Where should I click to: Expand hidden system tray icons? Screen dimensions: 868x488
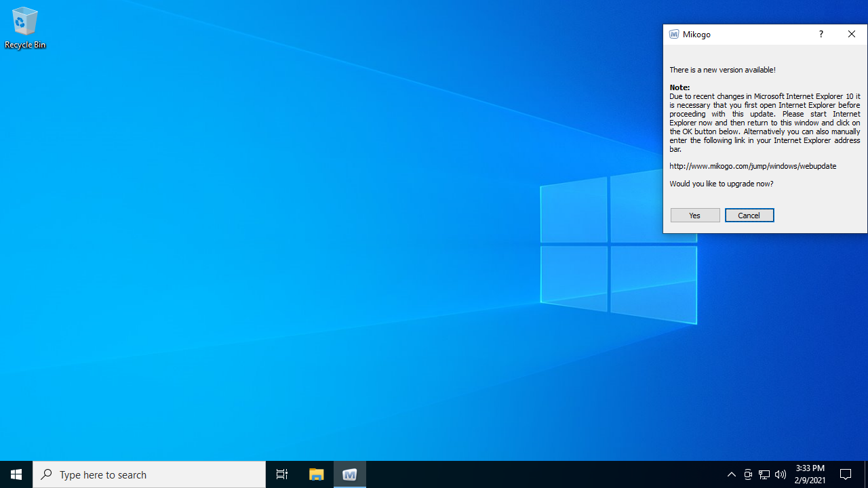tap(731, 474)
